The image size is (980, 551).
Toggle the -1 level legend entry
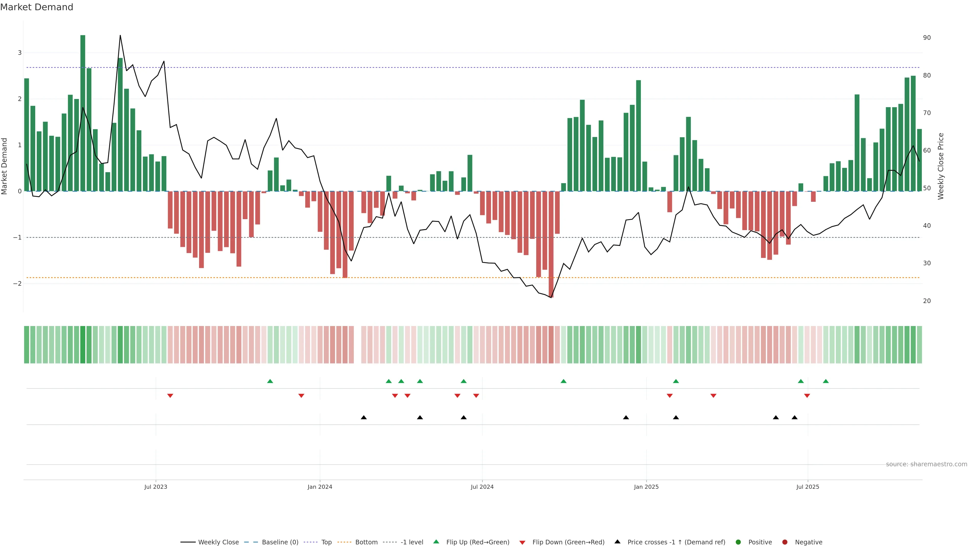click(x=412, y=542)
